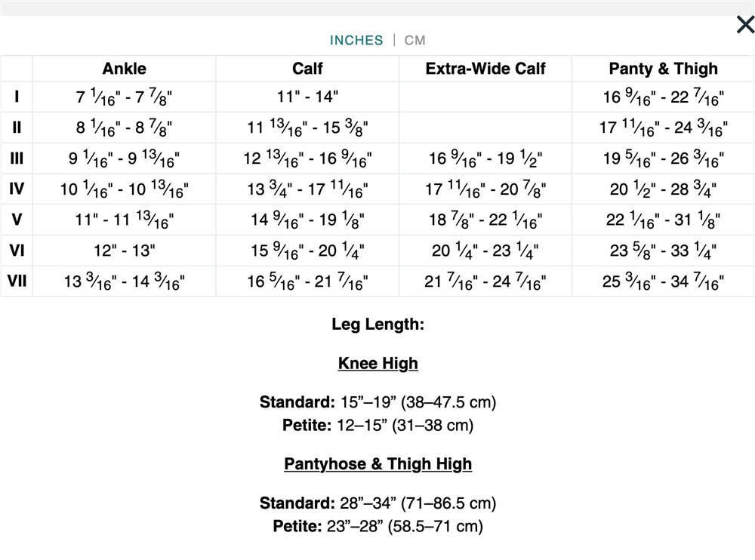
Task: Click the Knee High Standard length line
Action: coord(377,402)
